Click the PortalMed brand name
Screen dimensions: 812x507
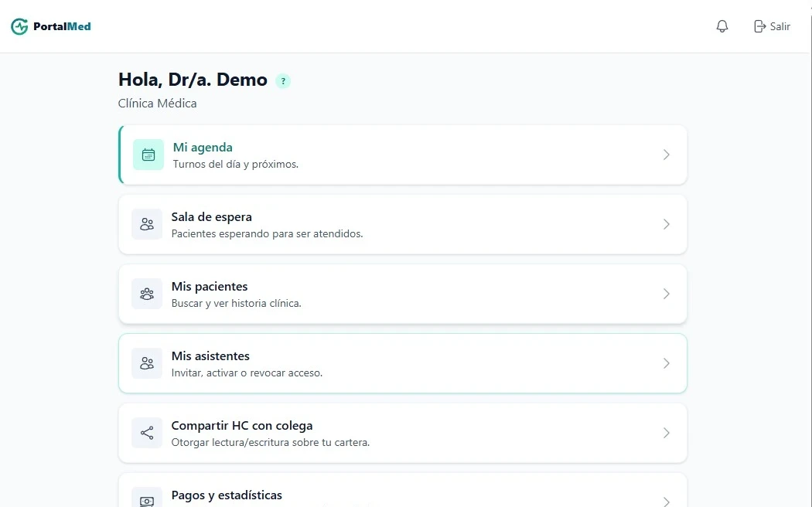click(x=62, y=26)
